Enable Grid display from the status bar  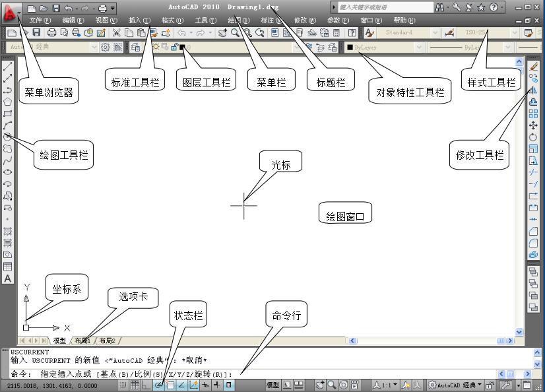(x=135, y=385)
